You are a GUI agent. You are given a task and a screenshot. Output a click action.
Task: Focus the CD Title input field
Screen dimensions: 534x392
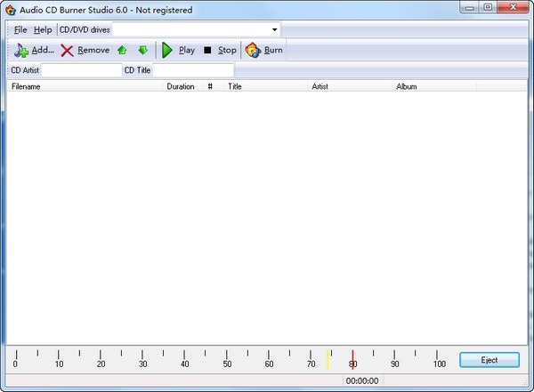192,70
